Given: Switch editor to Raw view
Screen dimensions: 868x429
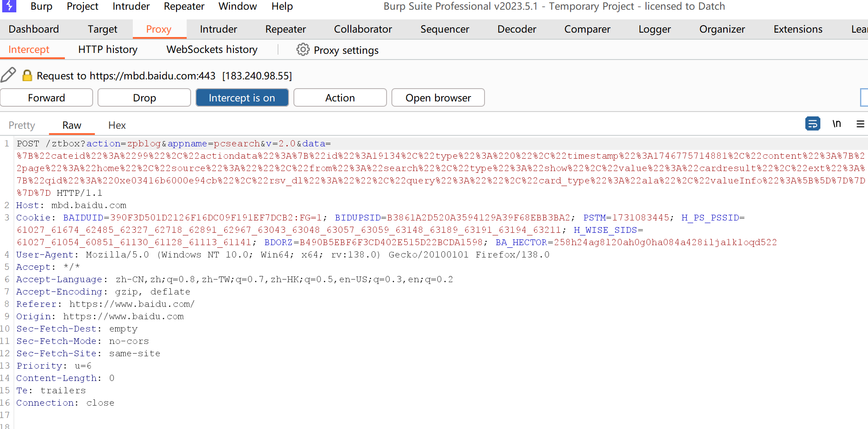Looking at the screenshot, I should pos(71,125).
